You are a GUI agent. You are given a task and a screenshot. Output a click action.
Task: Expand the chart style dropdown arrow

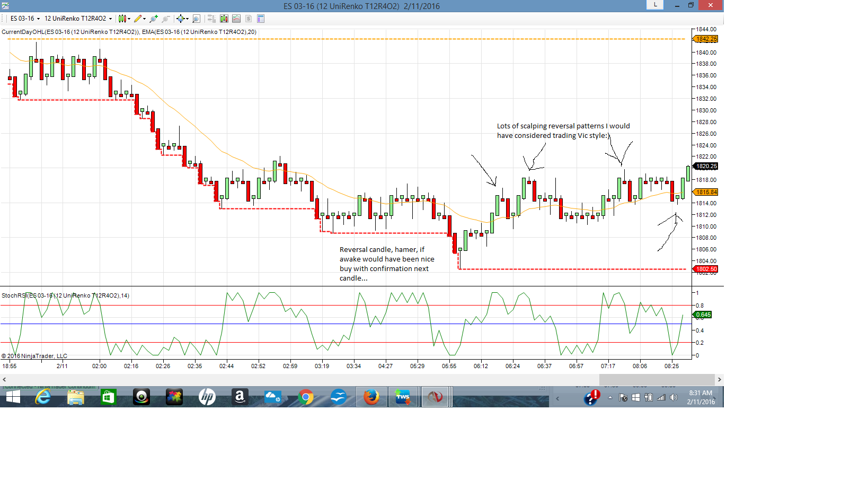(x=129, y=19)
